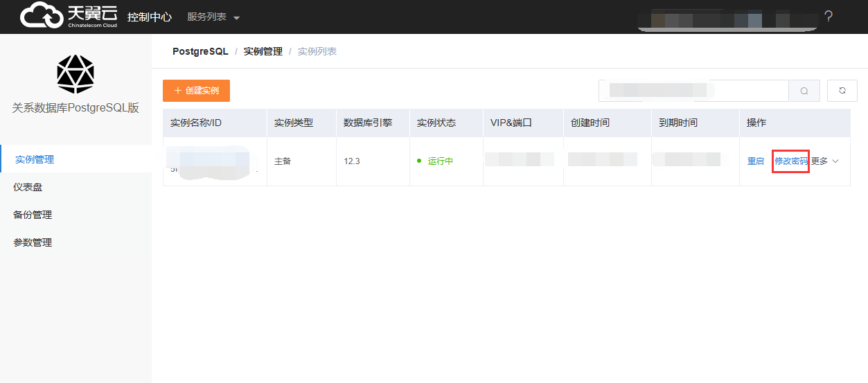This screenshot has height=383, width=868.
Task: Open 控制中心 in the top bar
Action: click(x=150, y=17)
